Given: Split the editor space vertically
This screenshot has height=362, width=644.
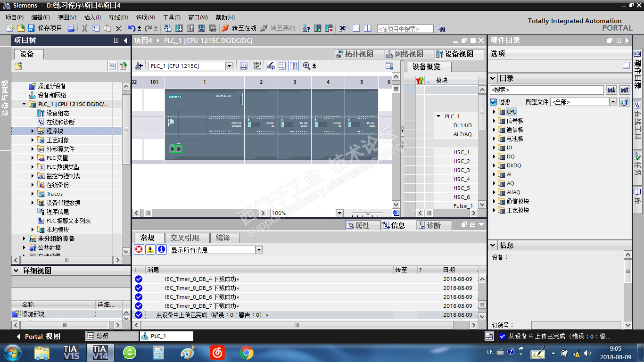Looking at the screenshot, I should point(367,28).
